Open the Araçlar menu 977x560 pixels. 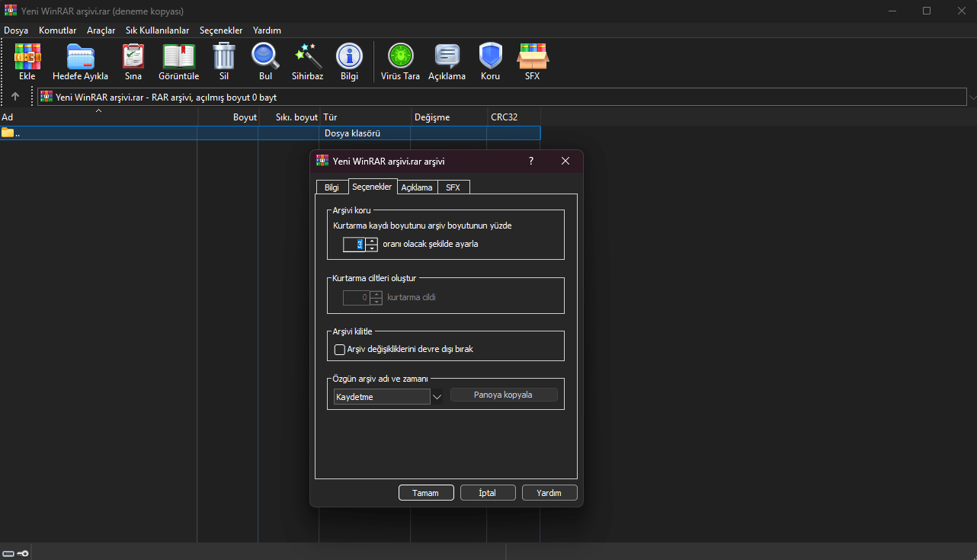[x=101, y=30]
